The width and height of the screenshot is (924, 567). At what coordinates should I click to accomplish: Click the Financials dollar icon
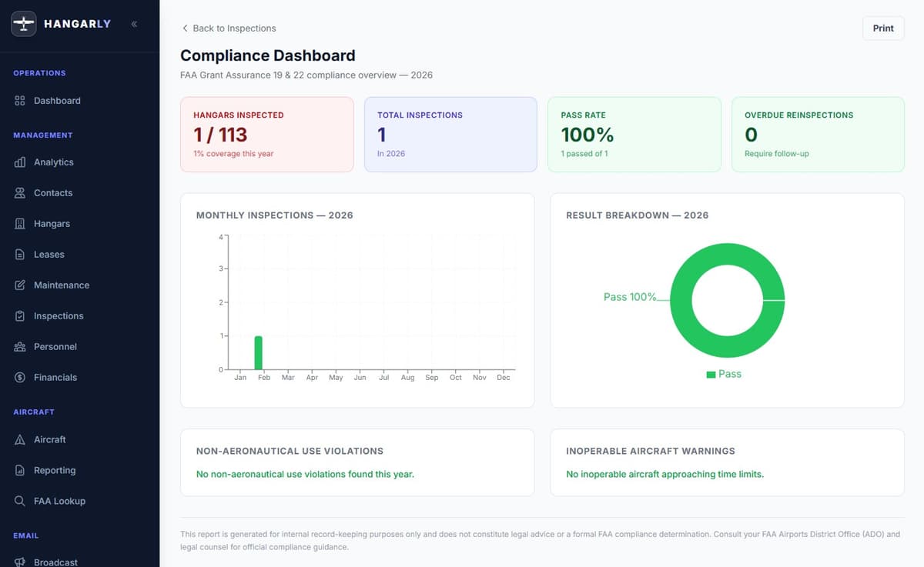click(x=21, y=377)
